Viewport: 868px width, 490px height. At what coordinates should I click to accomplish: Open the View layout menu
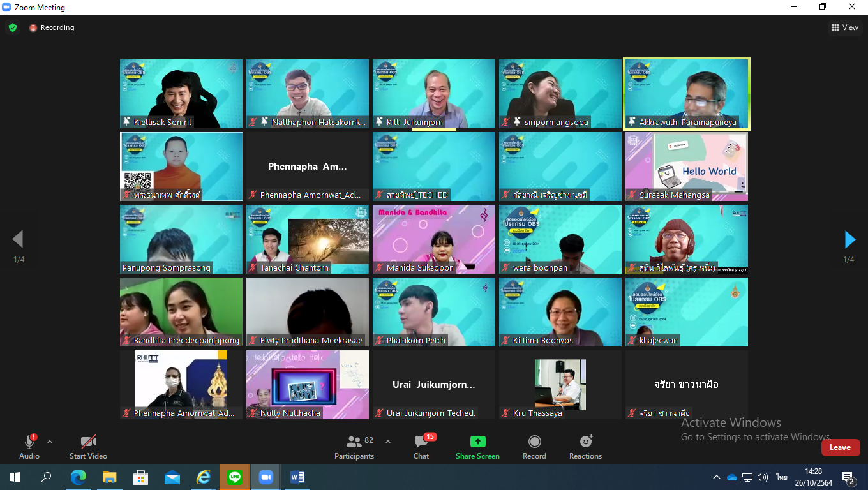[845, 27]
